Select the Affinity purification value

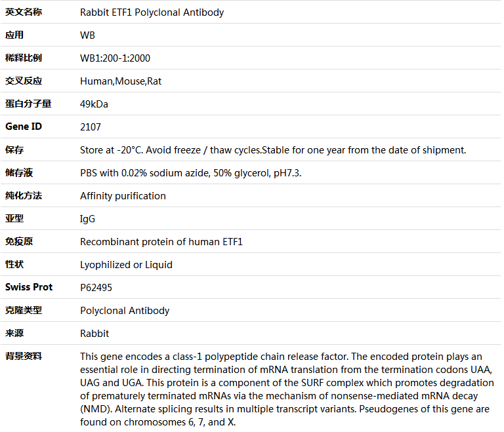(123, 196)
